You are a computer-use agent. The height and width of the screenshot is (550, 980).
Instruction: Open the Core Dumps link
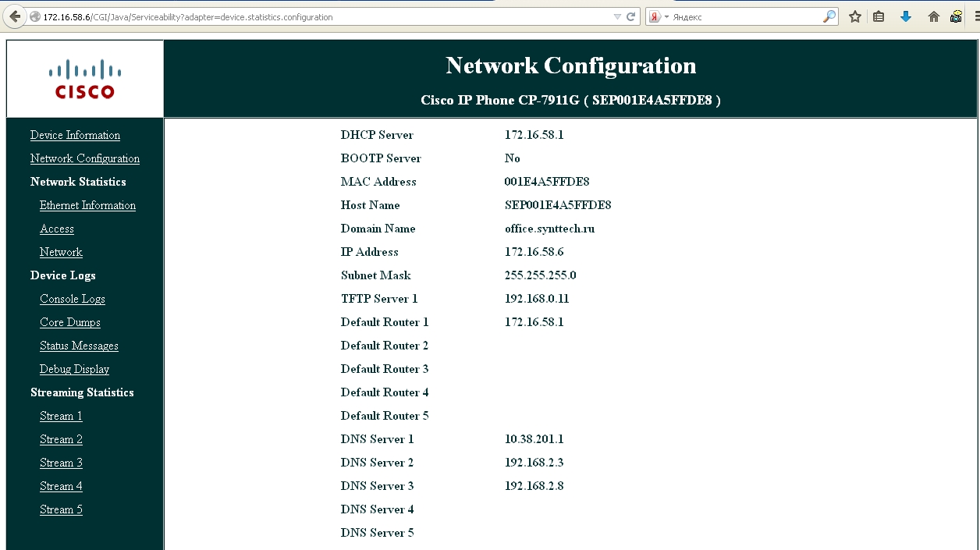[x=70, y=322]
